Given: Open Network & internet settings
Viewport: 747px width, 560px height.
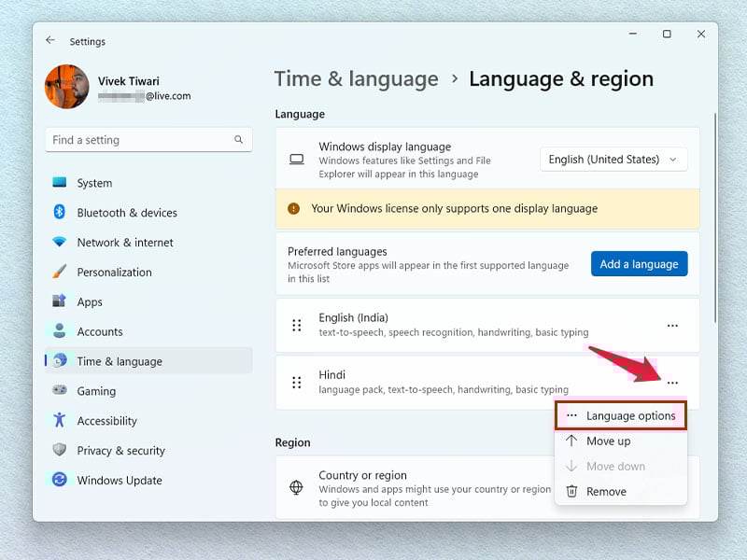Looking at the screenshot, I should tap(122, 243).
